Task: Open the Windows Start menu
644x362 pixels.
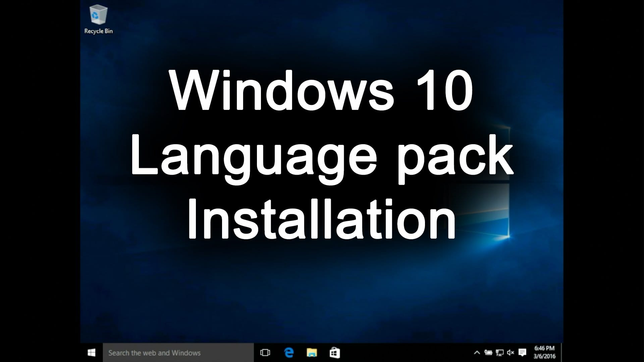Action: [x=91, y=353]
